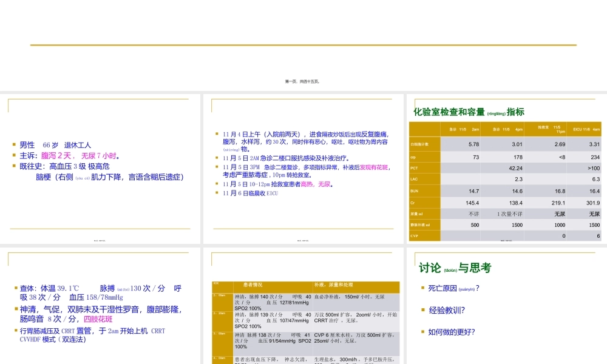Click the pink text '四肢花斑'

pos(98,319)
